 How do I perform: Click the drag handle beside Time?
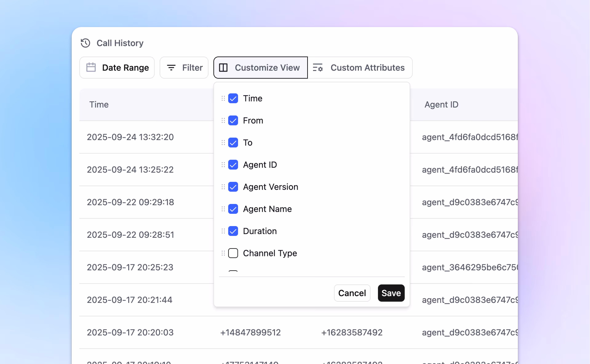click(223, 98)
